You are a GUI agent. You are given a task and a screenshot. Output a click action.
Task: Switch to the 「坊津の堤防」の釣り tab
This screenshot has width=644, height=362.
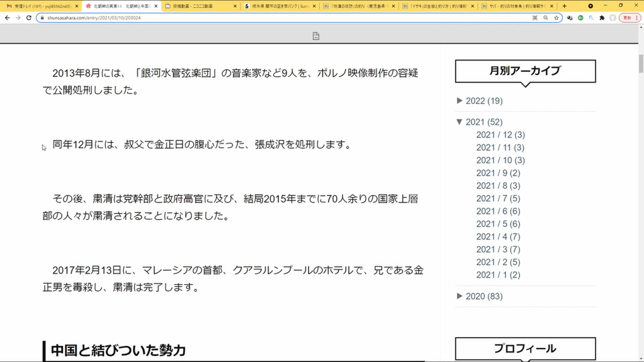click(360, 6)
